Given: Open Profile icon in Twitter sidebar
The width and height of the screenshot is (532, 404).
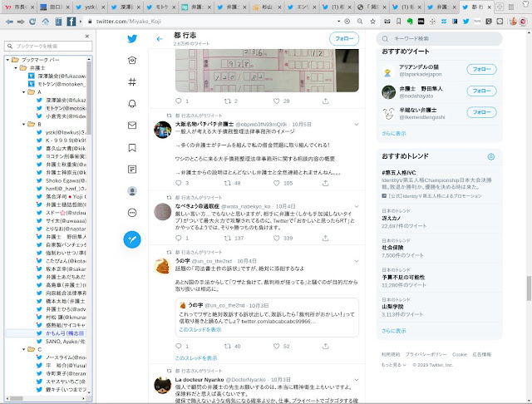Looking at the screenshot, I should pyautogui.click(x=132, y=191).
